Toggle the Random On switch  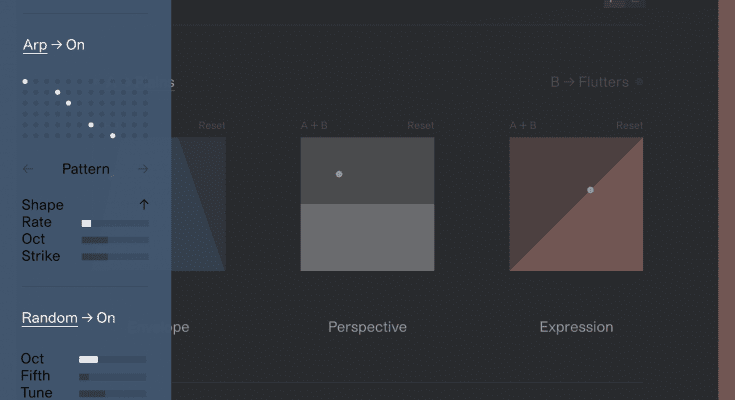(x=105, y=318)
